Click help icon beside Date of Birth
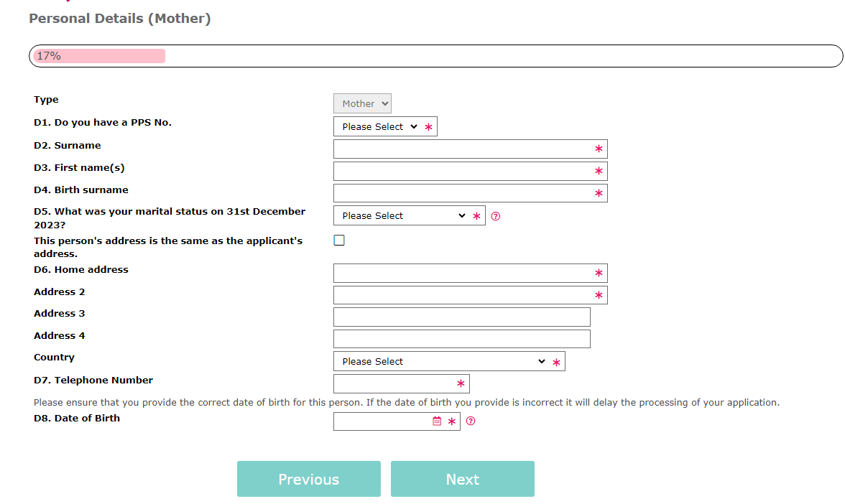Viewport: 845px width, 504px height. point(471,421)
